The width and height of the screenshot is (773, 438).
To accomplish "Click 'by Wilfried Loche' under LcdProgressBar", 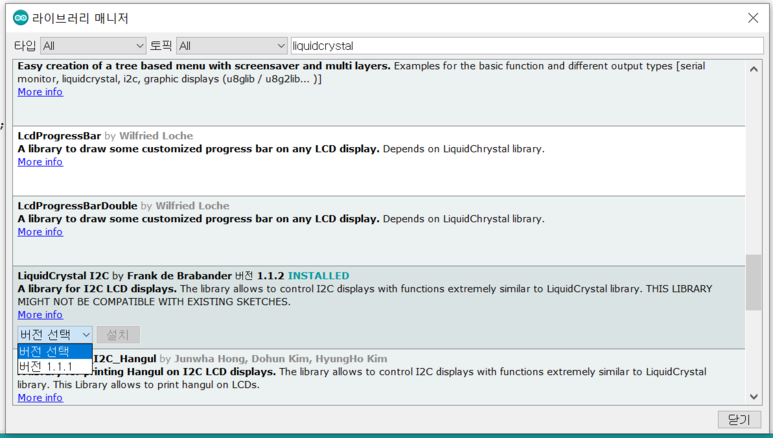I will tap(148, 136).
